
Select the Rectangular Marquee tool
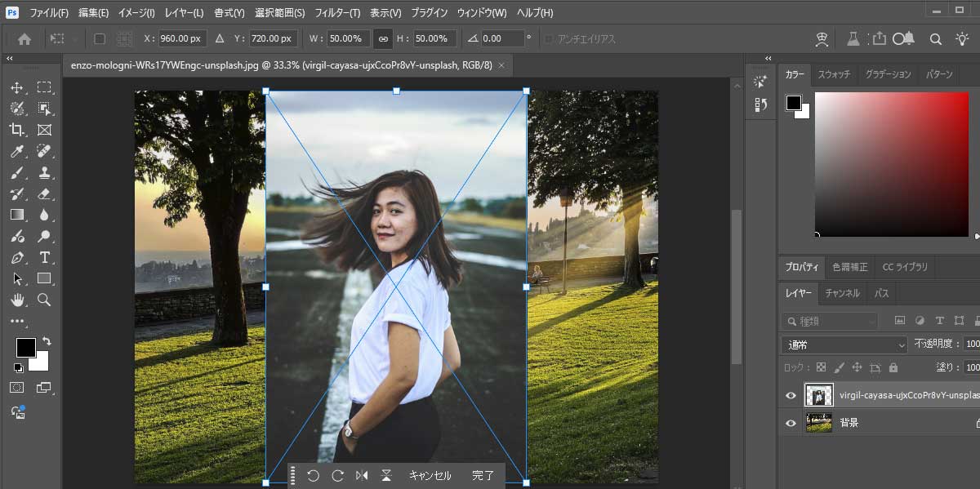(x=44, y=87)
